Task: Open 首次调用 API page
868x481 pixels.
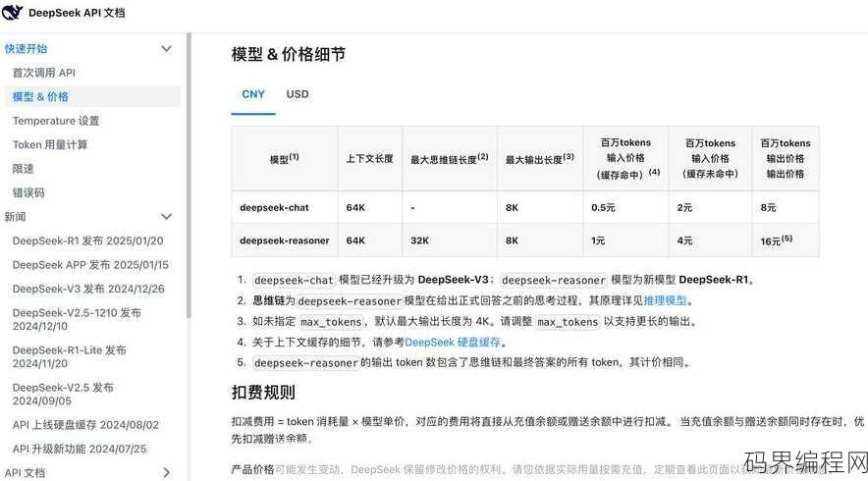Action: coord(44,73)
